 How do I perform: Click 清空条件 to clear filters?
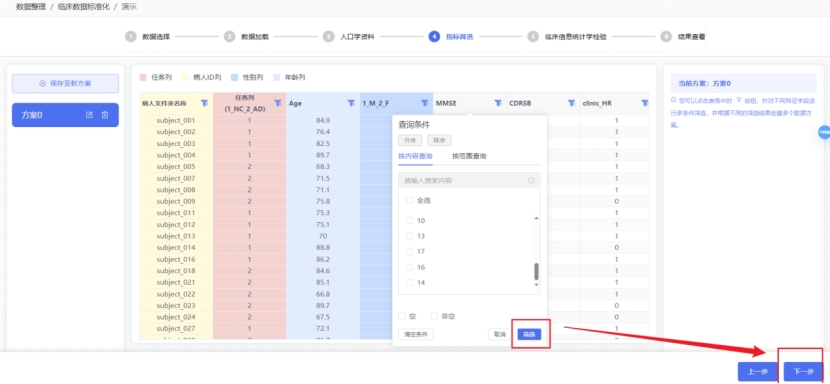point(416,334)
